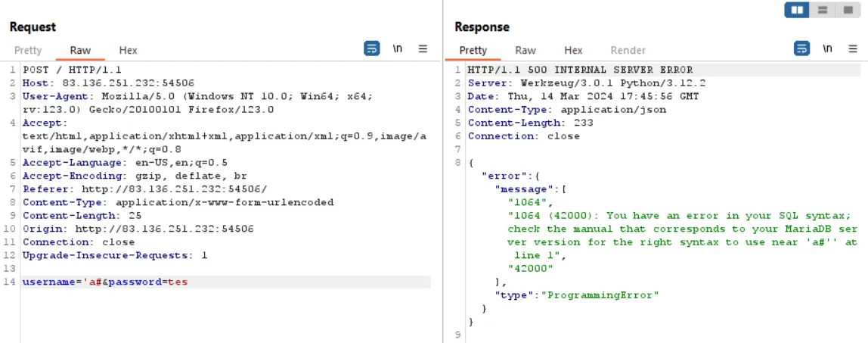Select the combined single-pane layout icon
Viewport: 868px width, 343px height.
[847, 10]
